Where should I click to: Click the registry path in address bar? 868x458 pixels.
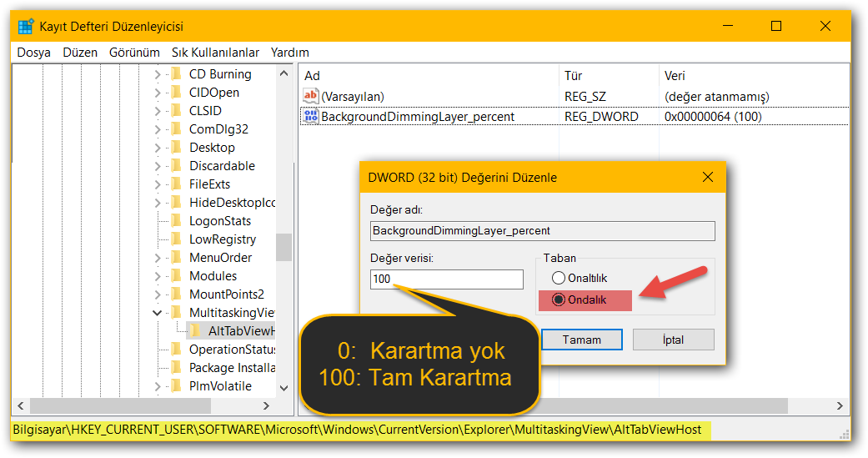[x=357, y=430]
